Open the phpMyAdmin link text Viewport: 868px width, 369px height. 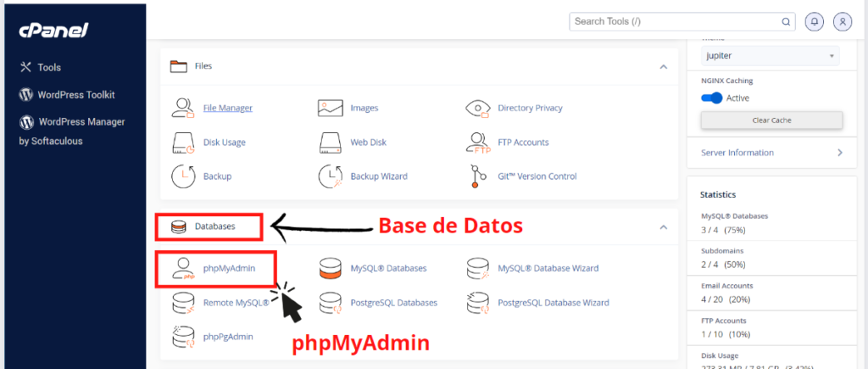click(229, 268)
